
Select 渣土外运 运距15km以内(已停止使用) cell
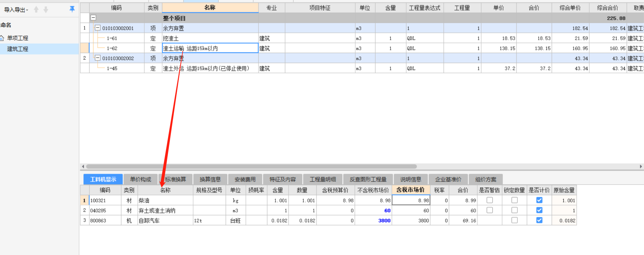pyautogui.click(x=210, y=68)
